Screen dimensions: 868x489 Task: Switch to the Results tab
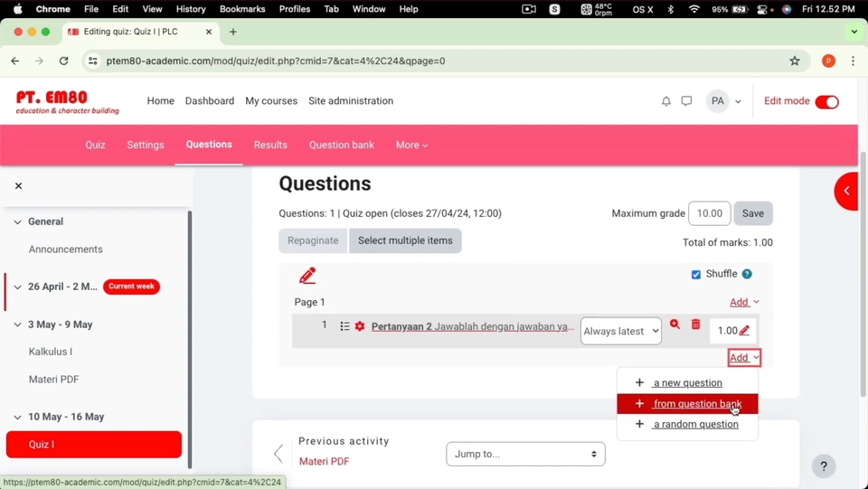click(270, 145)
